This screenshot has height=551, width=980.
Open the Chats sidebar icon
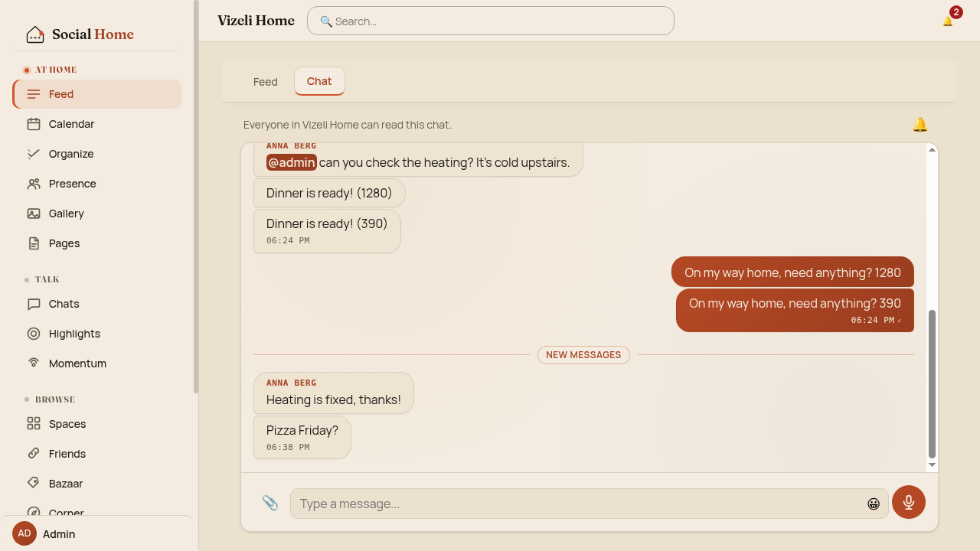(x=34, y=304)
